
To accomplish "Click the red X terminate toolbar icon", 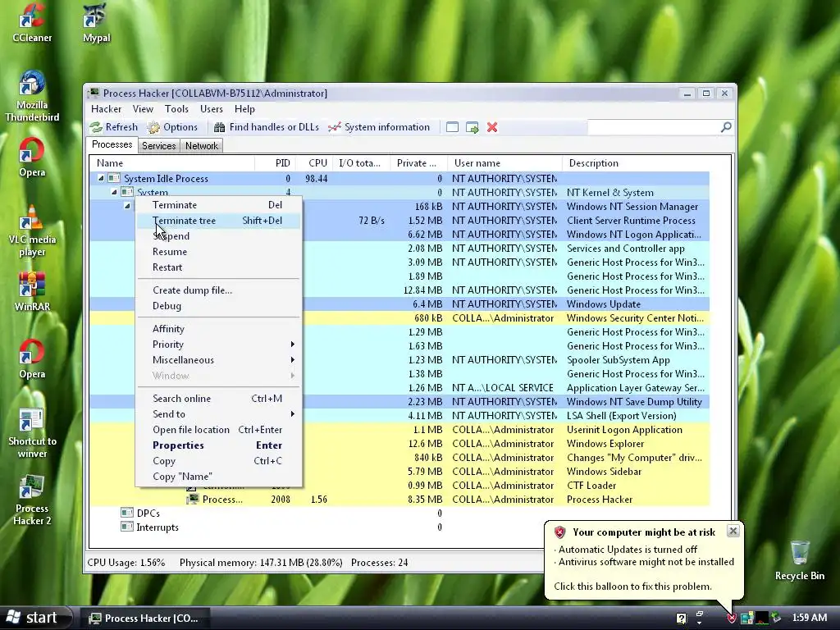I will click(492, 127).
